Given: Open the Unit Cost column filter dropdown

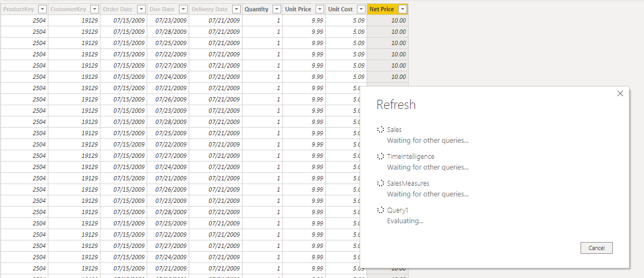Looking at the screenshot, I should (361, 9).
